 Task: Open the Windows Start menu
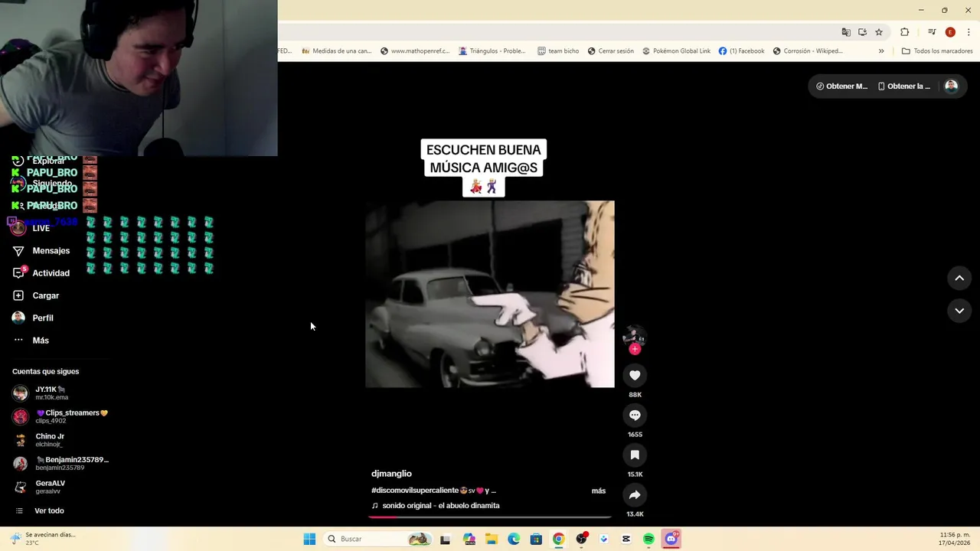coord(309,539)
